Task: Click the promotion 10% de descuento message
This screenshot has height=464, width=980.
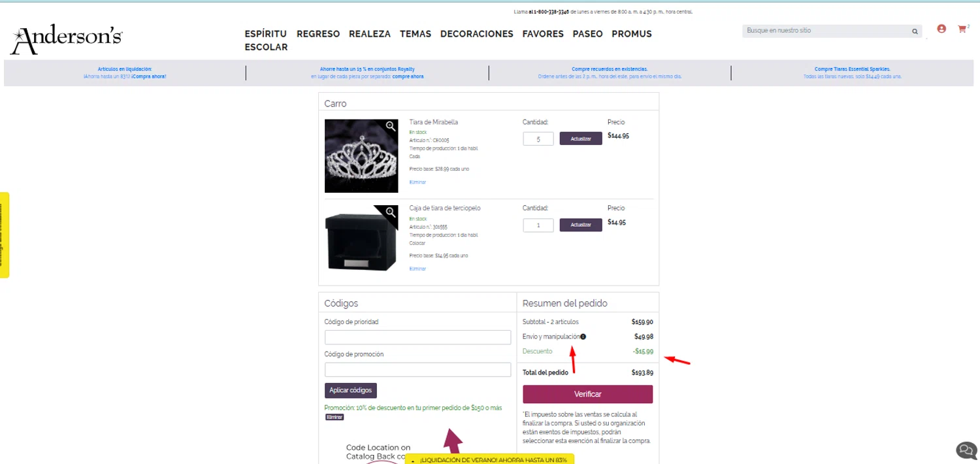Action: coord(413,408)
